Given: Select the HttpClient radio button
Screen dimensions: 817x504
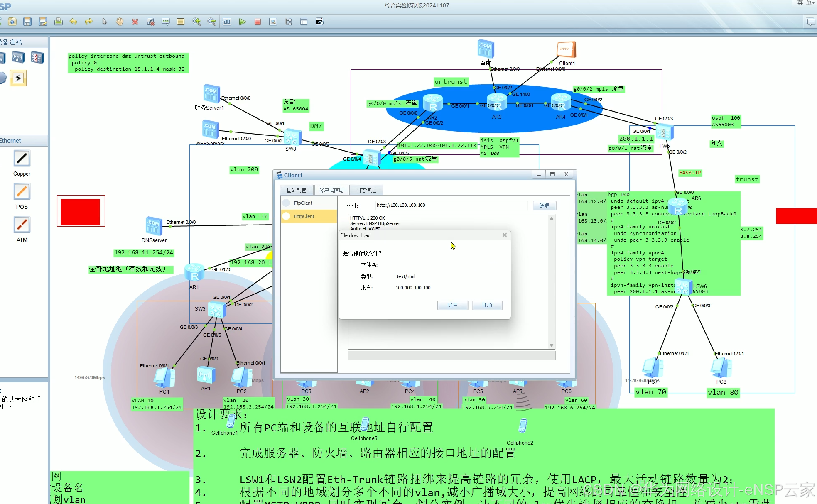Looking at the screenshot, I should point(286,216).
